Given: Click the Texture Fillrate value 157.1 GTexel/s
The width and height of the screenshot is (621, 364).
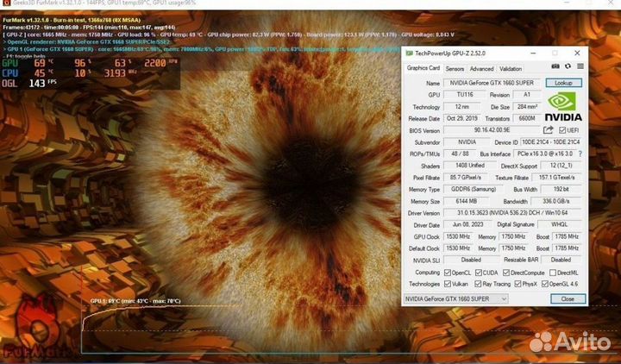Looking at the screenshot, I should click(x=556, y=178).
